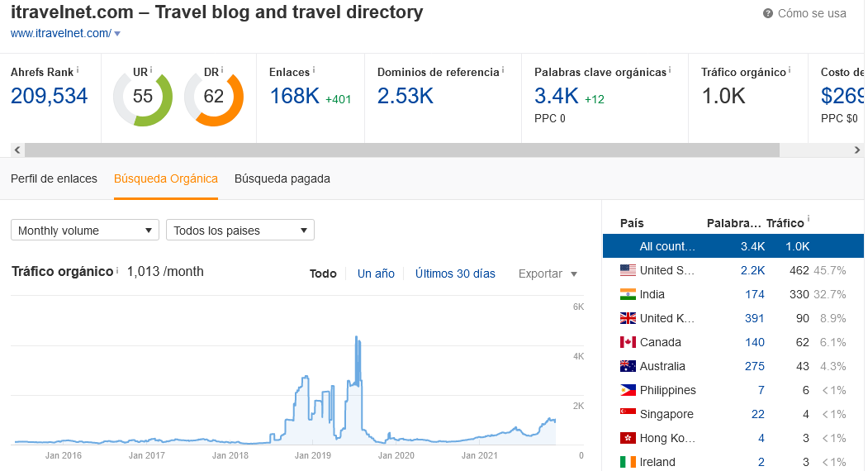Open the 2.53K referring domains value

click(x=406, y=97)
